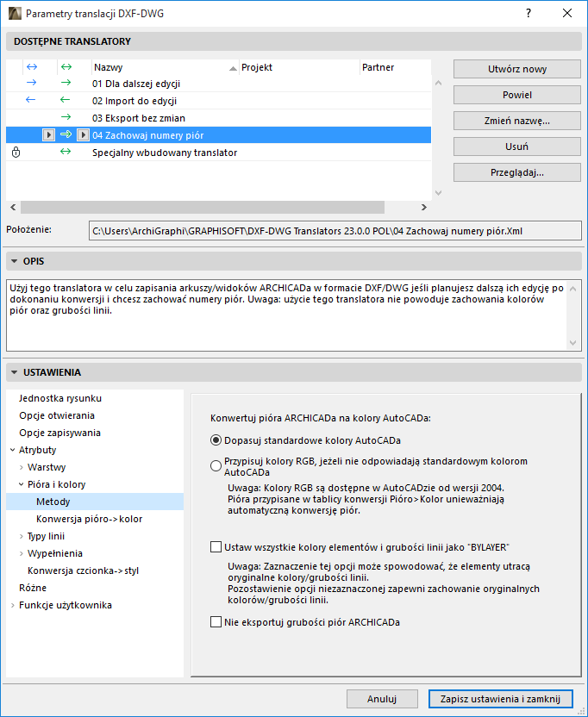Click the Przeglądaj... button
Viewport: 588px width, 717px height.
517,172
